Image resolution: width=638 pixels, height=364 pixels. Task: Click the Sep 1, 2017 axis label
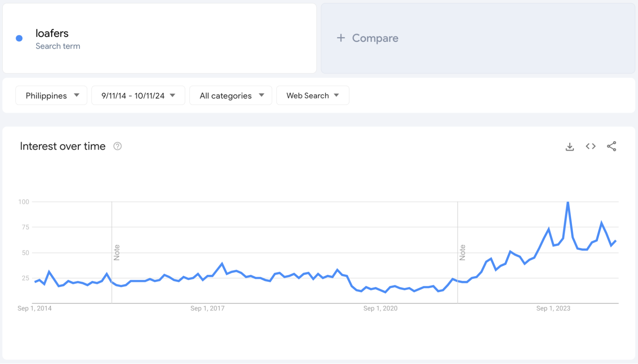207,308
